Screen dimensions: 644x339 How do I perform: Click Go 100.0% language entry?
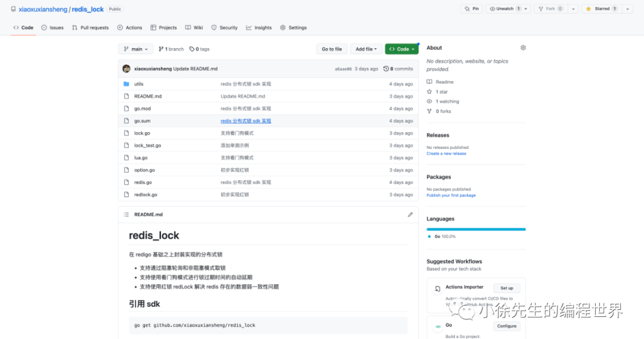tap(442, 237)
